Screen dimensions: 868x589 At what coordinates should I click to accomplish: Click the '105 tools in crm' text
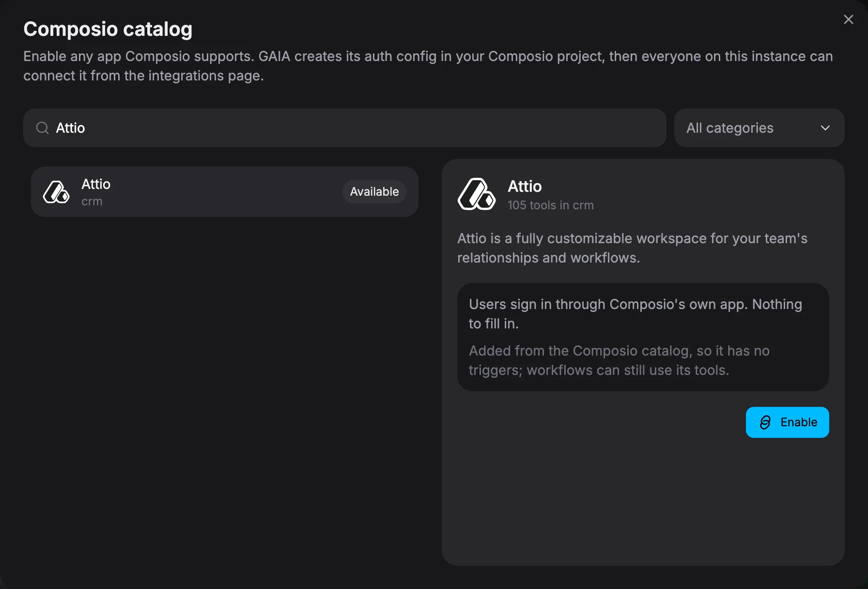(551, 205)
